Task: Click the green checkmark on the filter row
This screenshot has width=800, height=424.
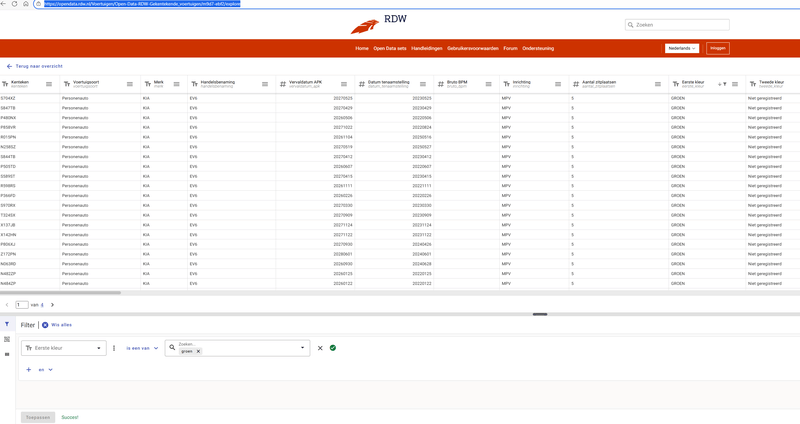Action: click(333, 348)
